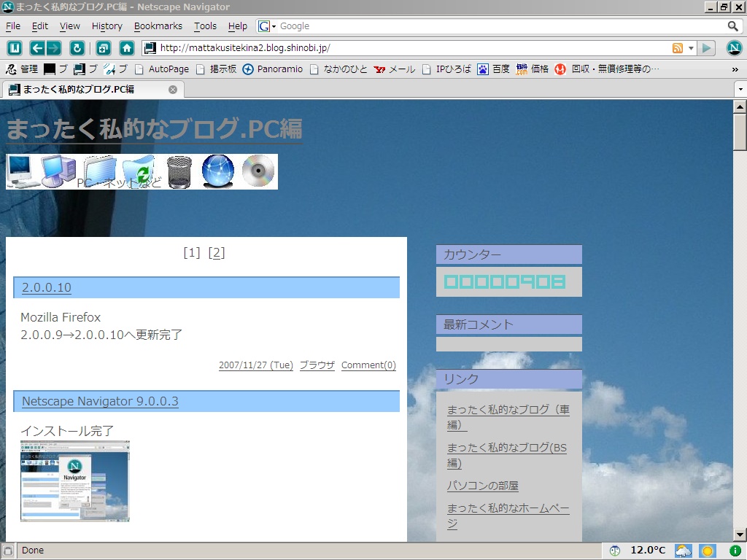Open the 価格 bookmark

(533, 69)
